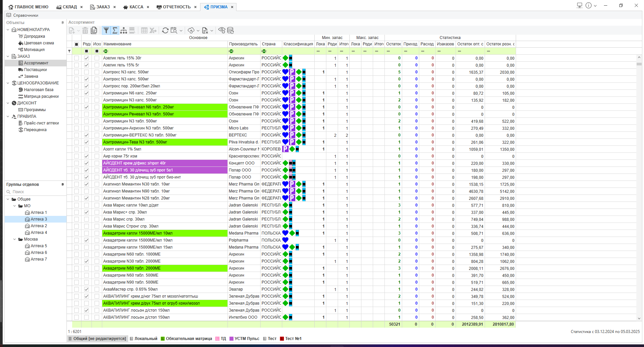
Task: Click the Поиск field in Группы отделов
Action: point(35,192)
